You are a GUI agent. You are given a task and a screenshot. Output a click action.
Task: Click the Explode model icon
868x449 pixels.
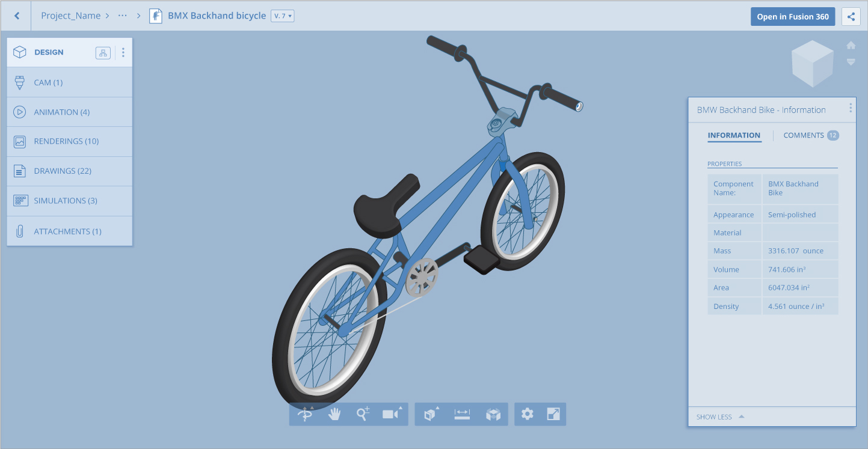pos(493,414)
